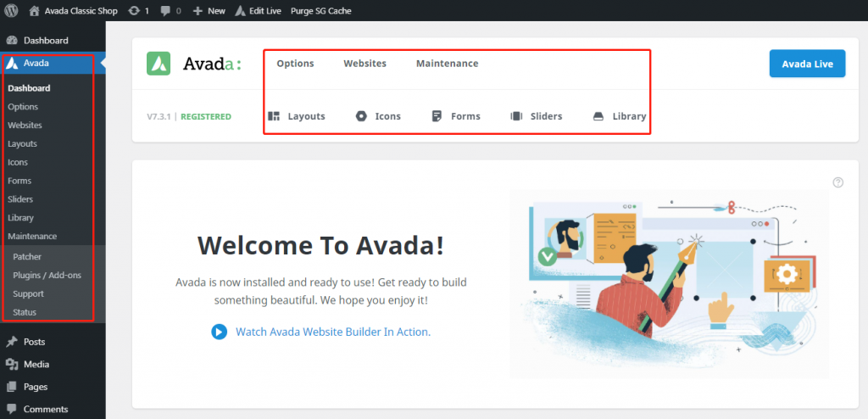Open the comments bubble icon
This screenshot has width=868, height=419.
[x=165, y=11]
